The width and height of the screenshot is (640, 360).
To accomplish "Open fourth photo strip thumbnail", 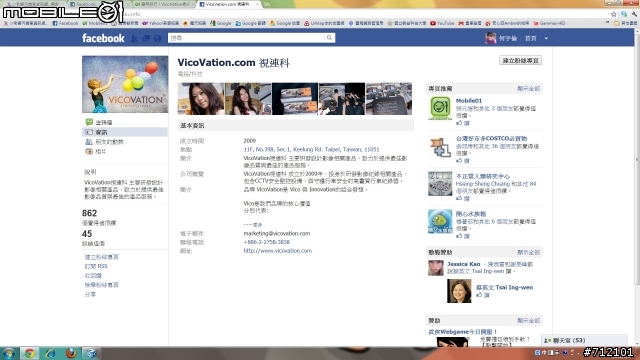I will coord(342,99).
